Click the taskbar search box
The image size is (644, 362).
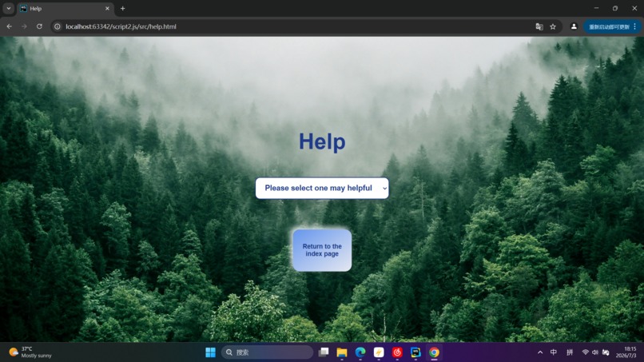[x=267, y=352]
